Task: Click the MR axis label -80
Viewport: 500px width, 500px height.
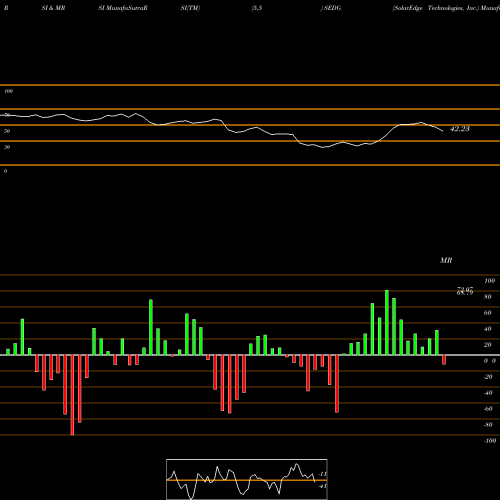Action: (488, 425)
